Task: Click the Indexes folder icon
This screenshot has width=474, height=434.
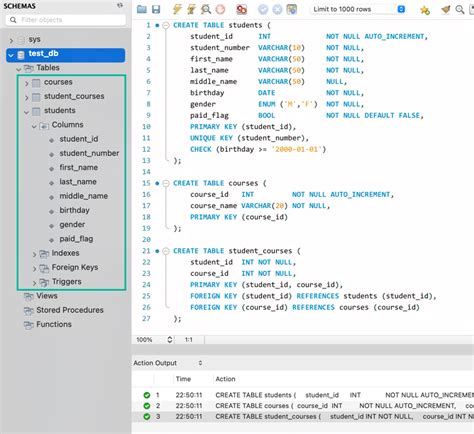Action: pyautogui.click(x=44, y=254)
